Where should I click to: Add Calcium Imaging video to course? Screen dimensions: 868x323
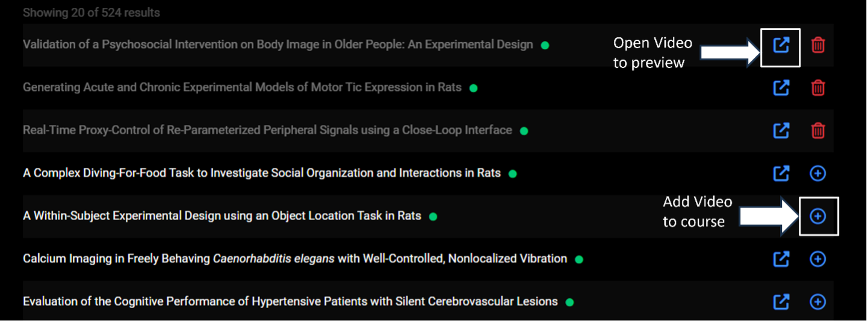click(x=817, y=259)
